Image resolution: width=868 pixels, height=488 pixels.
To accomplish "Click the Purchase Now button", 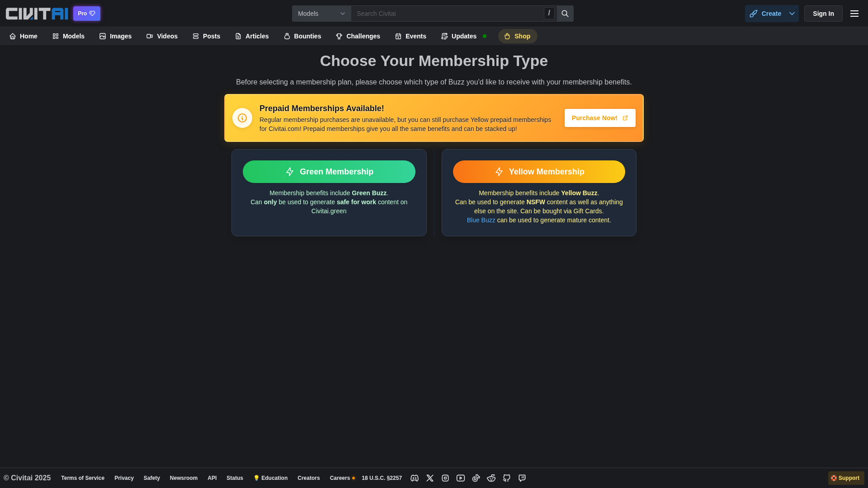I will click(x=599, y=117).
